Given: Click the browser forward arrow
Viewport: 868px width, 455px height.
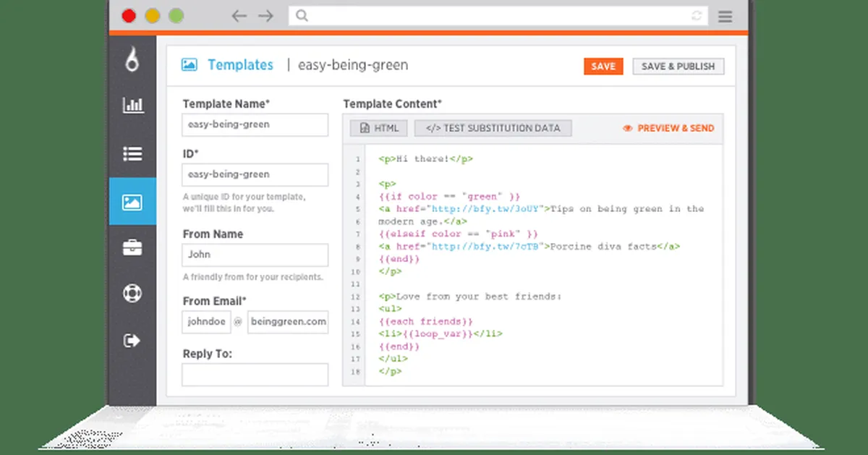Looking at the screenshot, I should coord(265,16).
